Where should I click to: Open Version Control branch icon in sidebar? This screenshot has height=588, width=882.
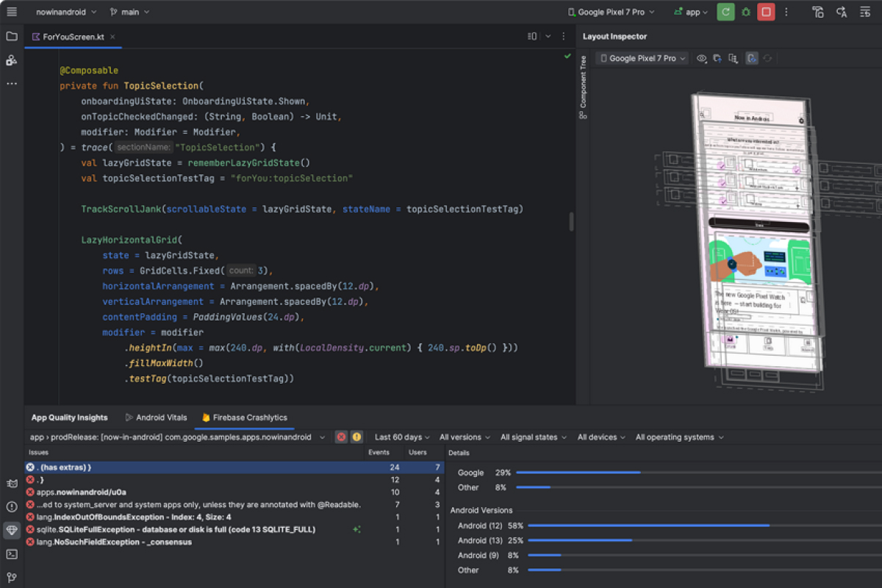click(12, 578)
